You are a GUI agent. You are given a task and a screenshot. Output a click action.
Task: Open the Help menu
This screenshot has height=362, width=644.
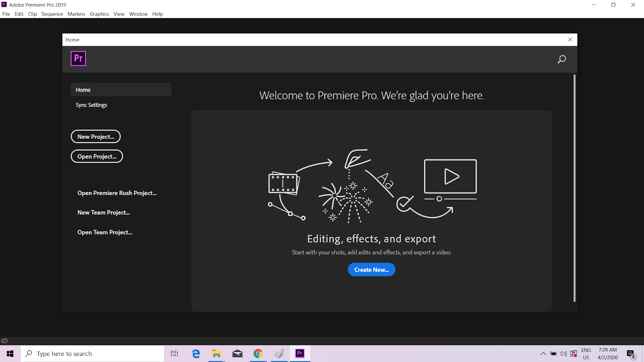tap(157, 14)
